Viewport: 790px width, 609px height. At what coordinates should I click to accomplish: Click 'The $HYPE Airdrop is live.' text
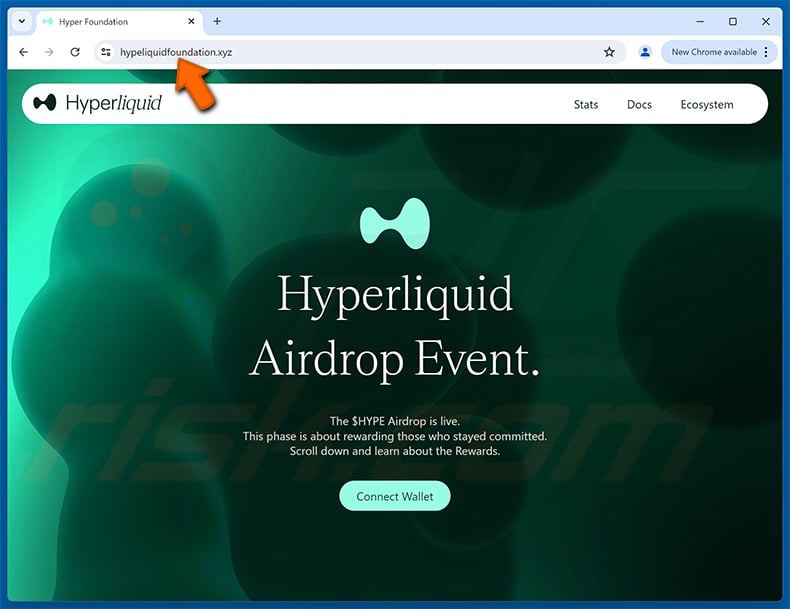click(394, 421)
